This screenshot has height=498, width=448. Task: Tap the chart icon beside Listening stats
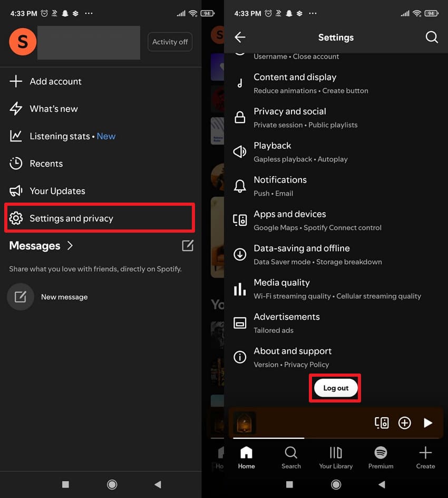pyautogui.click(x=16, y=136)
